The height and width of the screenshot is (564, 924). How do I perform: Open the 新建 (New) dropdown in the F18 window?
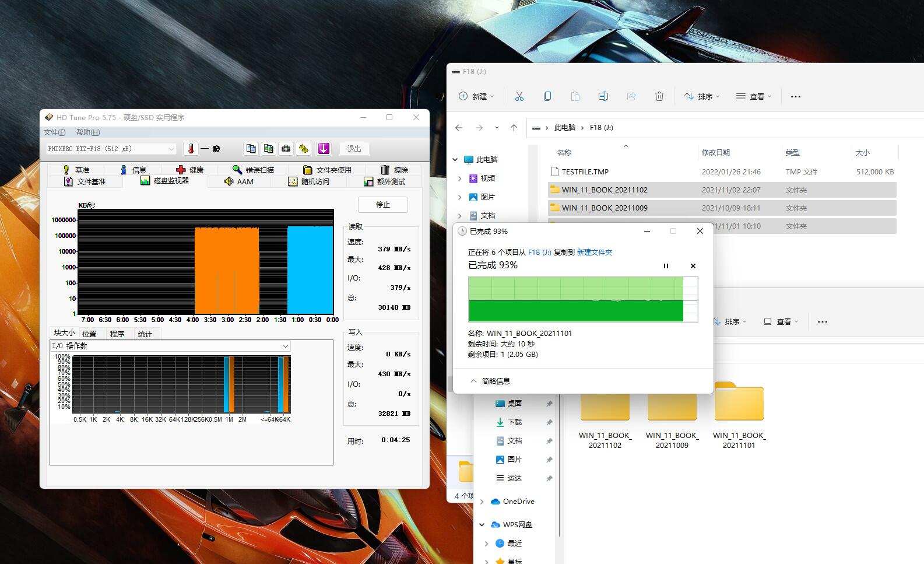coord(476,96)
